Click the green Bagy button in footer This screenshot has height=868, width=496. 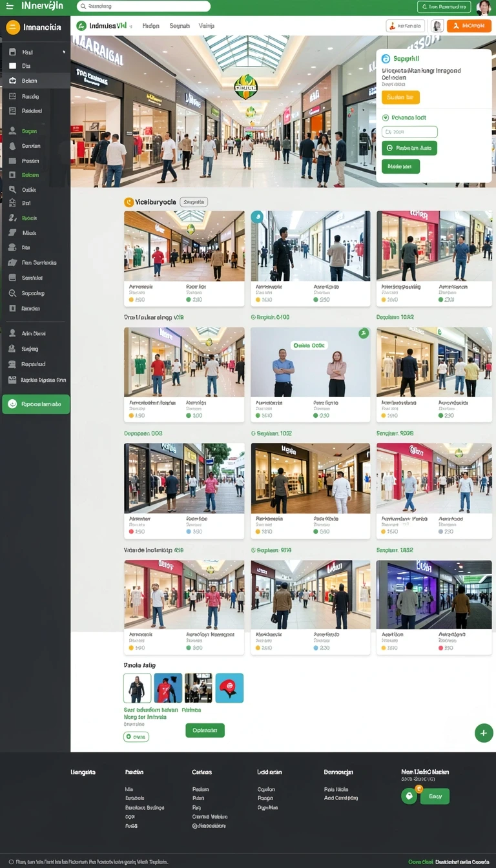(435, 796)
